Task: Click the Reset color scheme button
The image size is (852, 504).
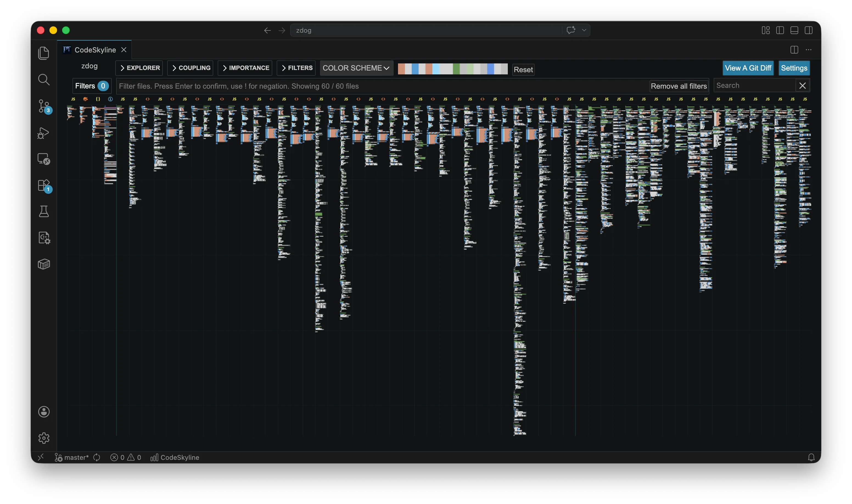Action: (523, 70)
